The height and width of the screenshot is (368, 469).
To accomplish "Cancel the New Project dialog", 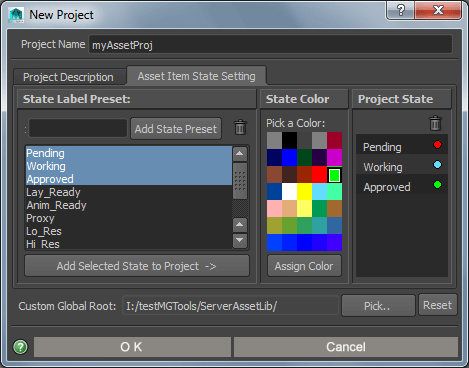I will [346, 347].
